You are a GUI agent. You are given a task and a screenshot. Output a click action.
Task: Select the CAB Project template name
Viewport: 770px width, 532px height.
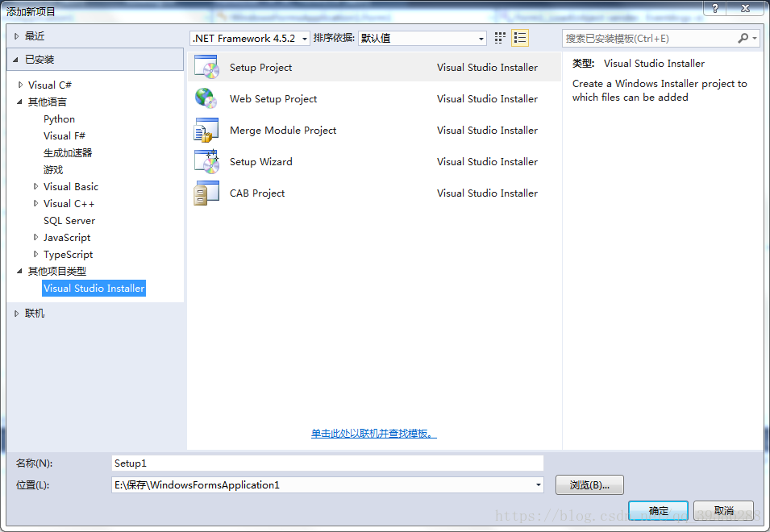point(257,193)
